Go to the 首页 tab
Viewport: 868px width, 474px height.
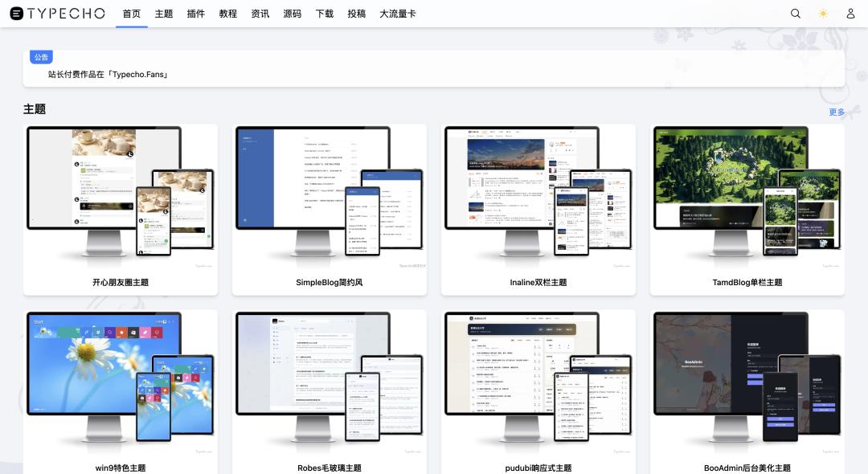coord(132,14)
